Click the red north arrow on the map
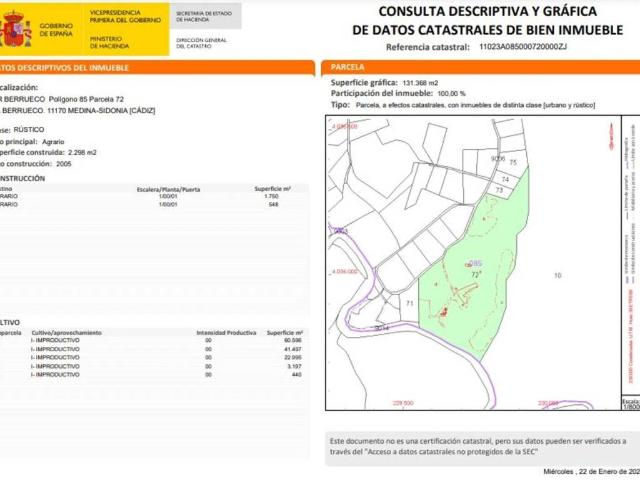640x480 pixels. pos(611,136)
